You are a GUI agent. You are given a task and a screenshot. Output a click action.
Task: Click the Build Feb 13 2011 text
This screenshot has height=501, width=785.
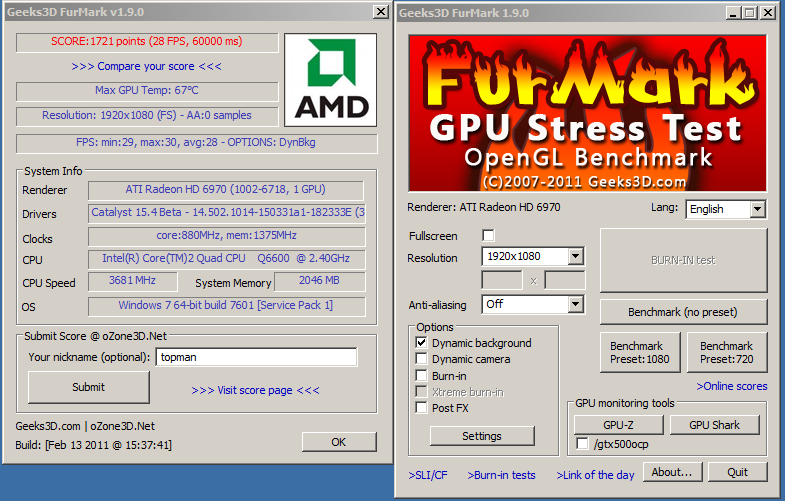[x=94, y=445]
